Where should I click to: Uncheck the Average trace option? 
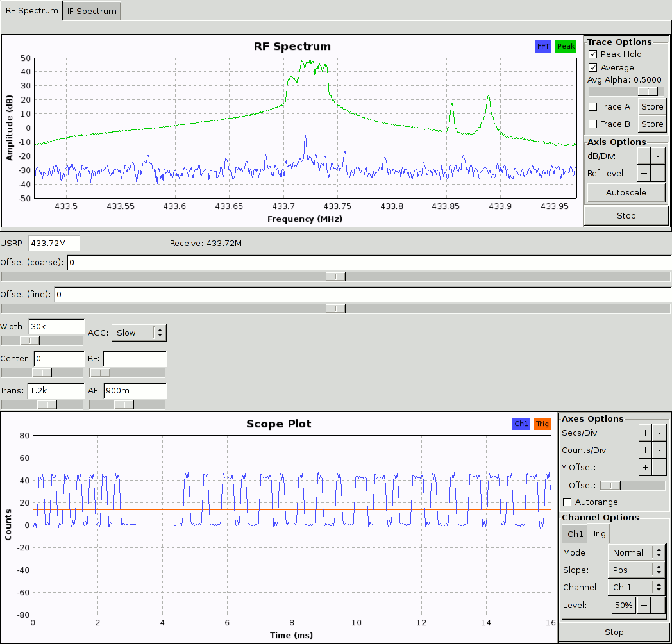pyautogui.click(x=593, y=68)
